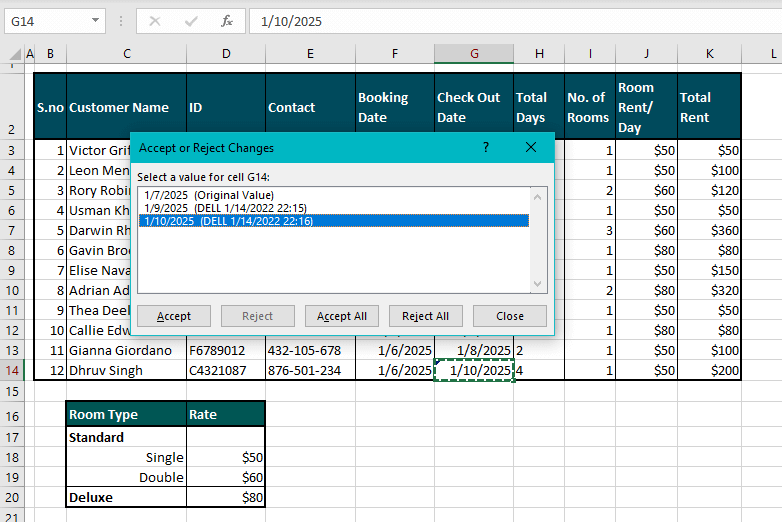The height and width of the screenshot is (522, 782).
Task: Select column K header
Action: pos(709,54)
